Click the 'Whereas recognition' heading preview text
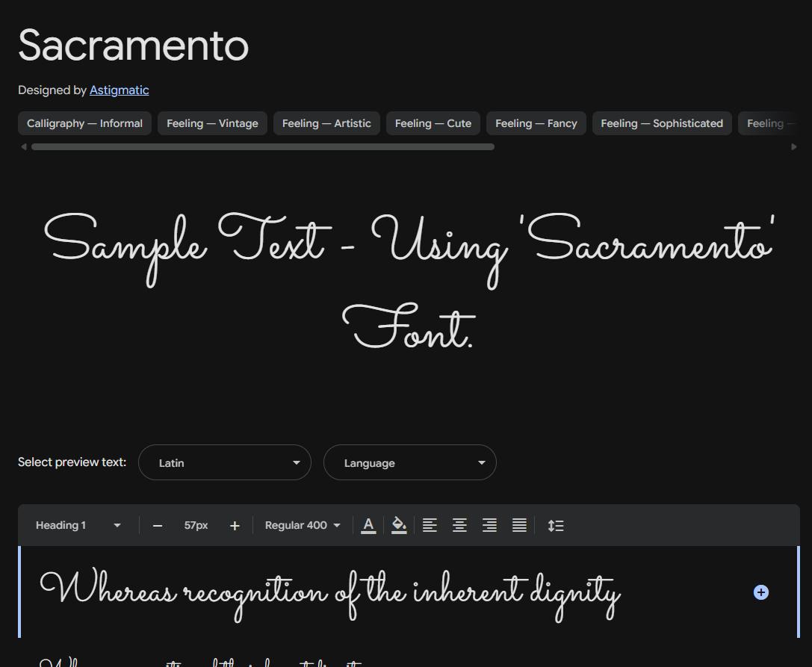Screen dimensions: 812x667 pos(330,594)
